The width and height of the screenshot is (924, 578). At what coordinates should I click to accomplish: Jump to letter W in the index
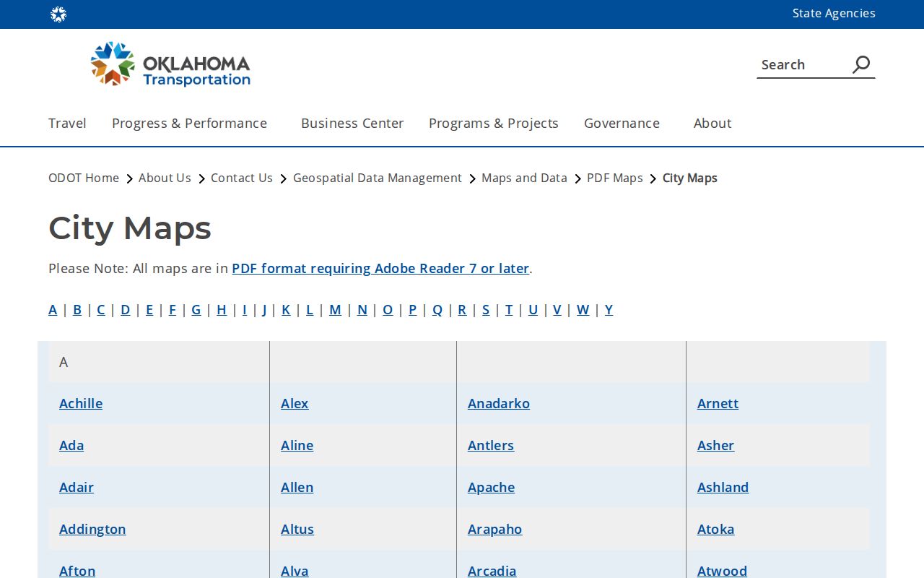tap(583, 309)
